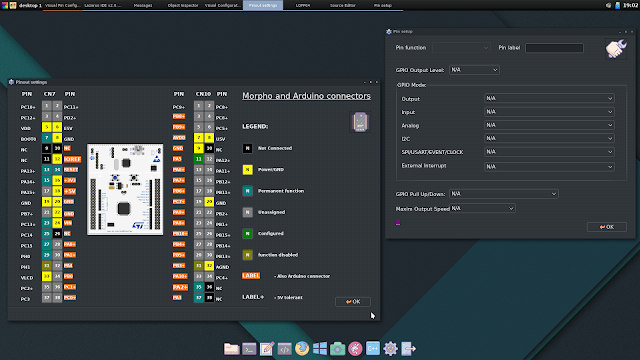The height and width of the screenshot is (360, 640).
Task: Toggle CN7 pin 13 box next to PA13
Action: (47, 169)
